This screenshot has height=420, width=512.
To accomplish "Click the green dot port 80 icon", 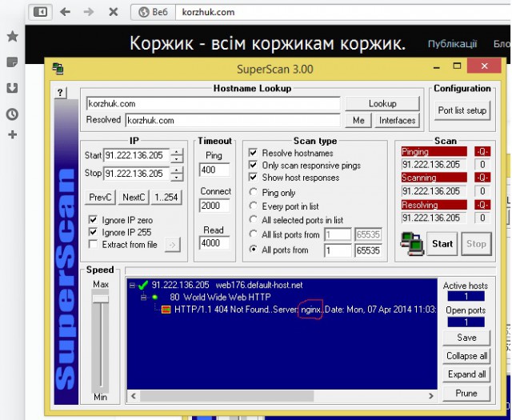I will pyautogui.click(x=154, y=298).
